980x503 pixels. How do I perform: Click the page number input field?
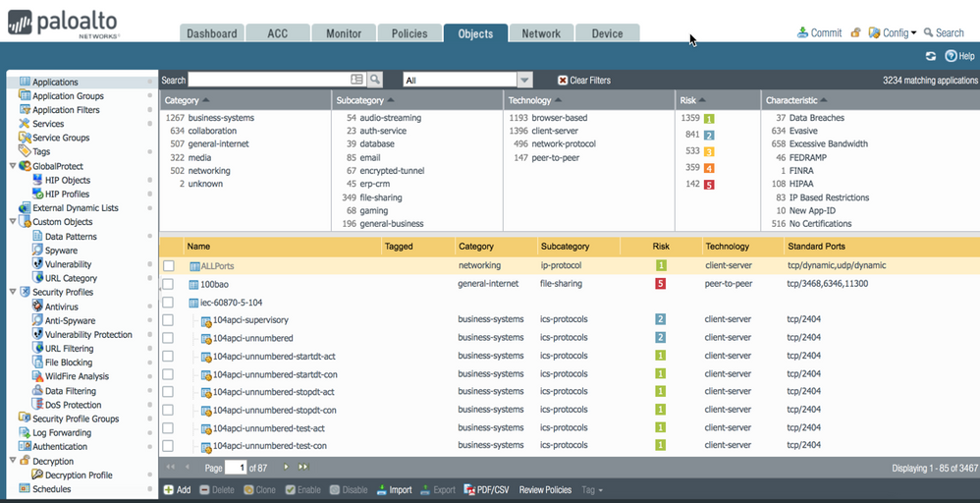236,468
